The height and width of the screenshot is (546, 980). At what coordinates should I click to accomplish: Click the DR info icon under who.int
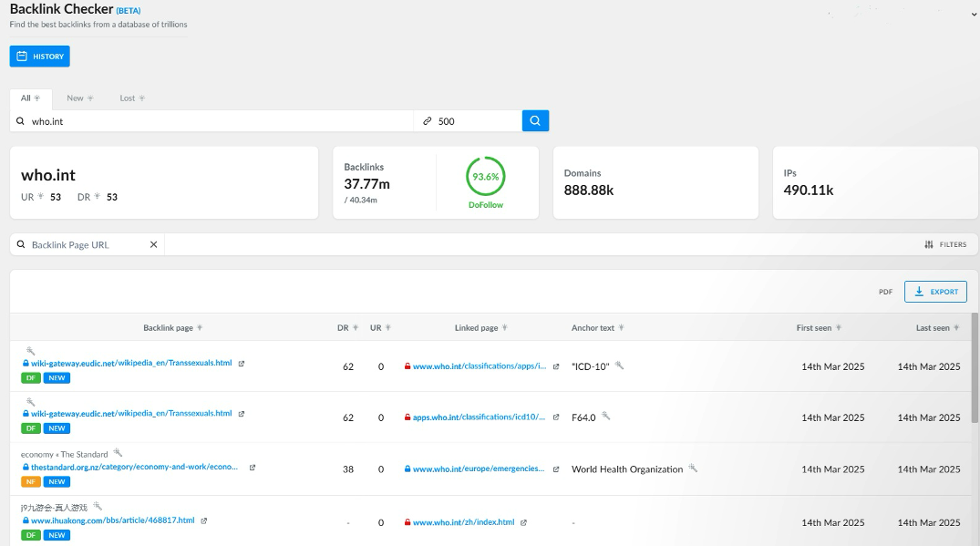[x=98, y=197]
